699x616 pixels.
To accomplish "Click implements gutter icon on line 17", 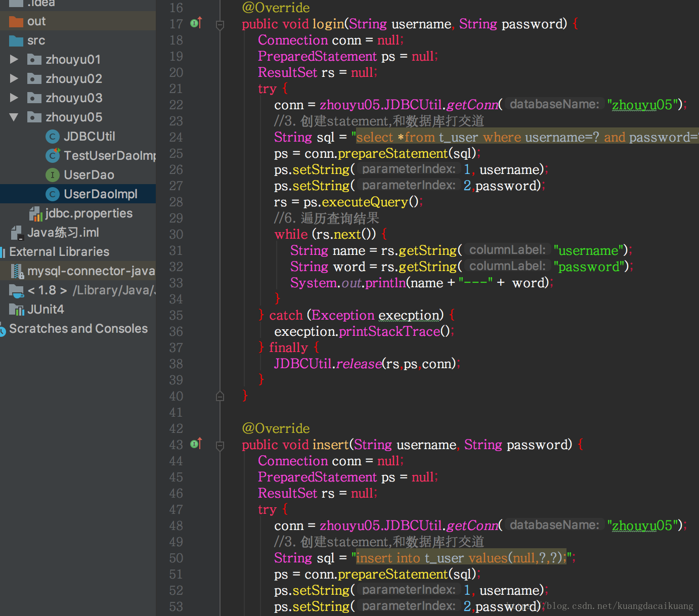I will pos(196,23).
